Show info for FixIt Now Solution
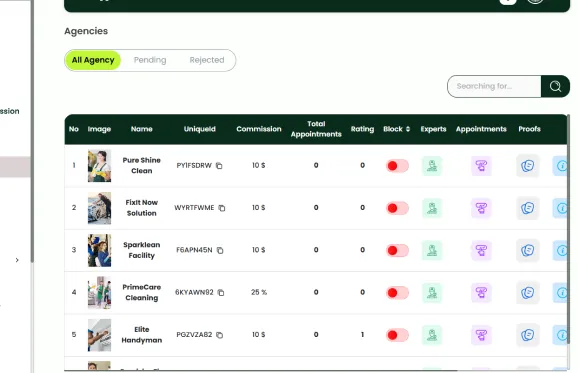 pyautogui.click(x=560, y=208)
